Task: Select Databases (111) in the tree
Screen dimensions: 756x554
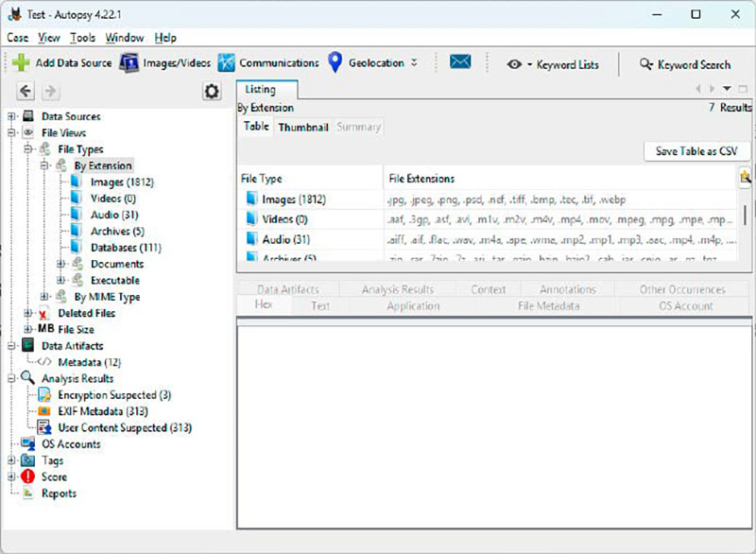Action: point(126,248)
